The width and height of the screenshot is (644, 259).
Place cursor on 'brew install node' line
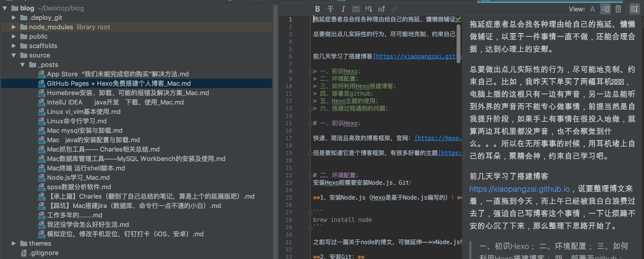pos(342,220)
